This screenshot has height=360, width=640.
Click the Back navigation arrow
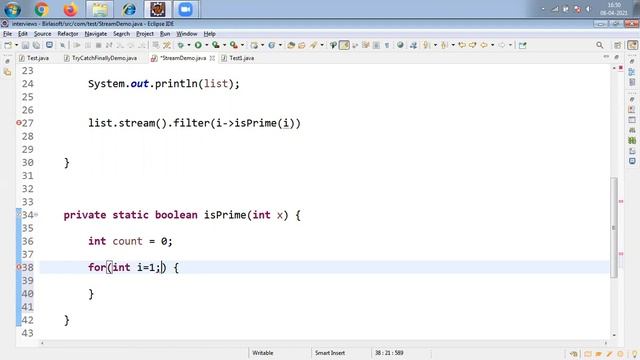484,45
